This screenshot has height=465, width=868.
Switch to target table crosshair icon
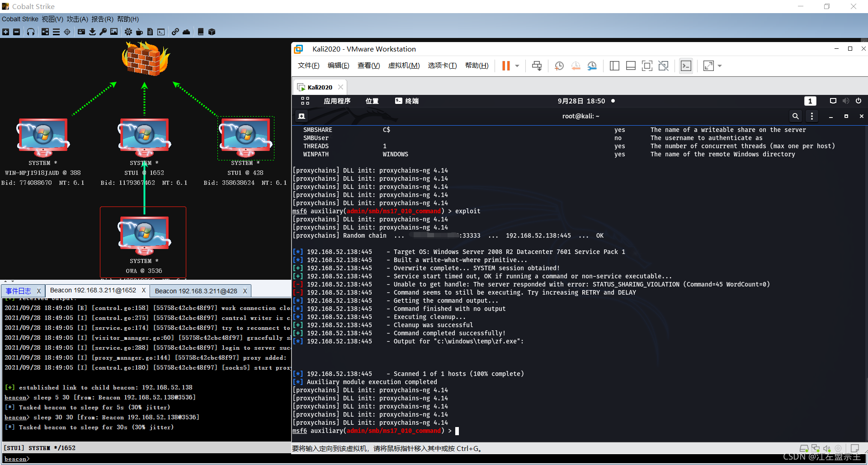click(x=67, y=32)
